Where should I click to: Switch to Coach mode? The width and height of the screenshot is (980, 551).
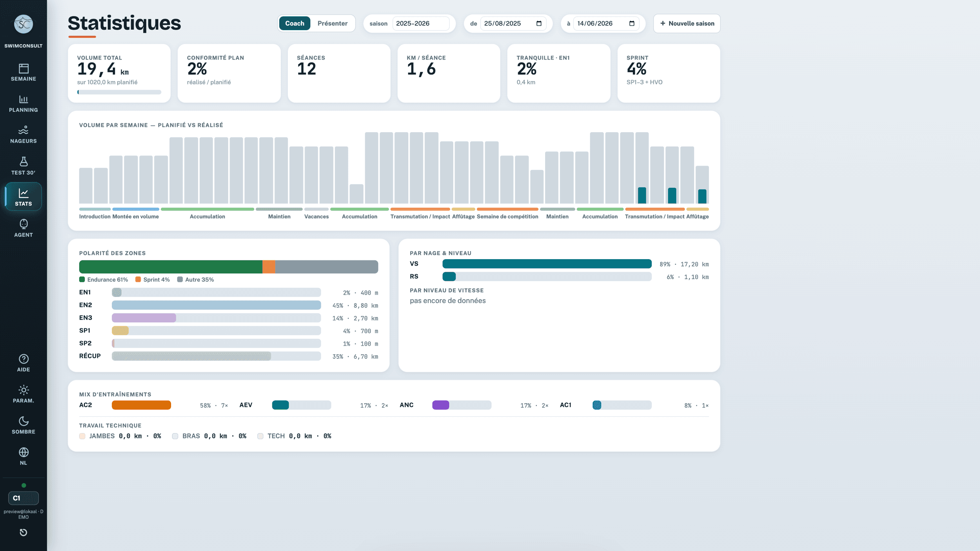click(295, 23)
